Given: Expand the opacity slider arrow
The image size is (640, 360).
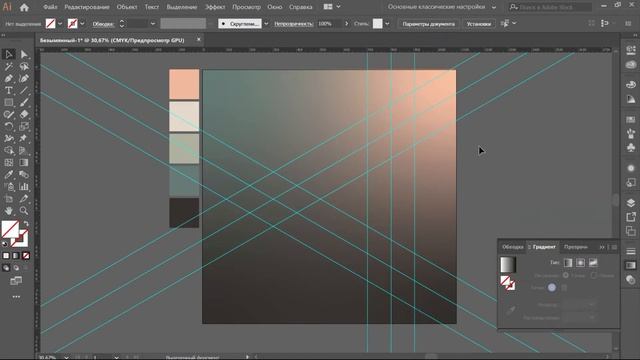Looking at the screenshot, I should click(x=347, y=24).
